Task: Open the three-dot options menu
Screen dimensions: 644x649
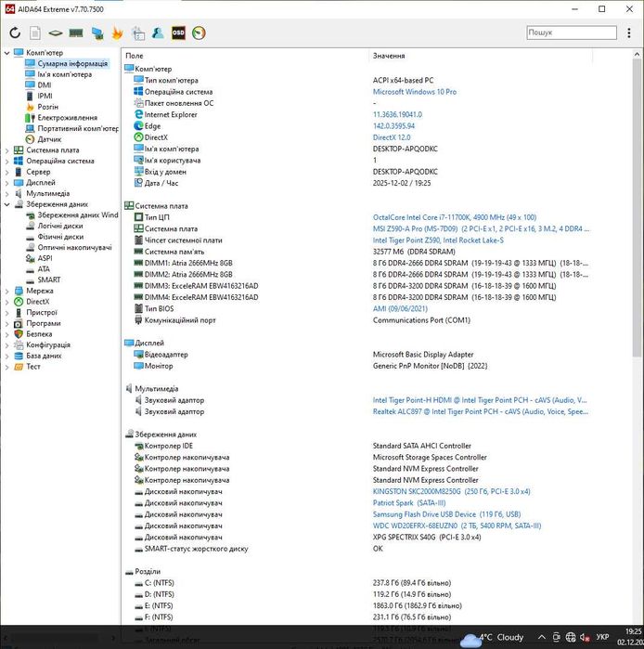Action: pyautogui.click(x=629, y=32)
